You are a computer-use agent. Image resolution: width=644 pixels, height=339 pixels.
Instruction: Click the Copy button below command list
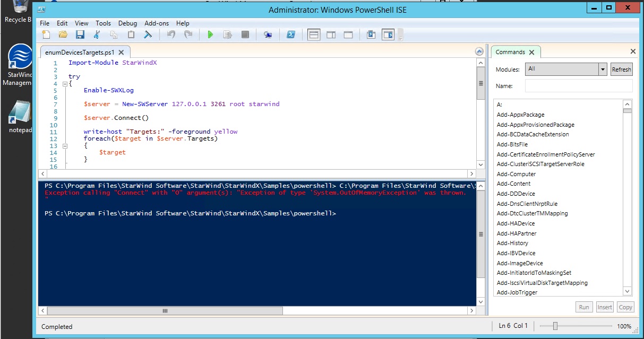pos(625,307)
